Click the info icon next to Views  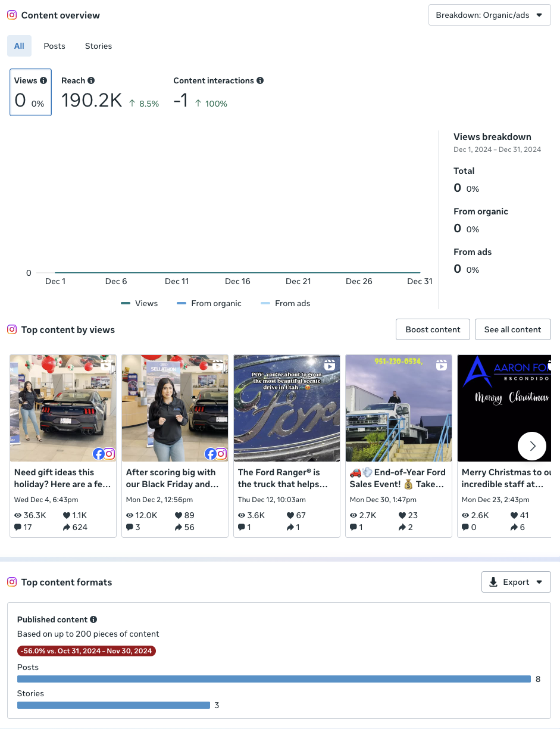point(43,80)
